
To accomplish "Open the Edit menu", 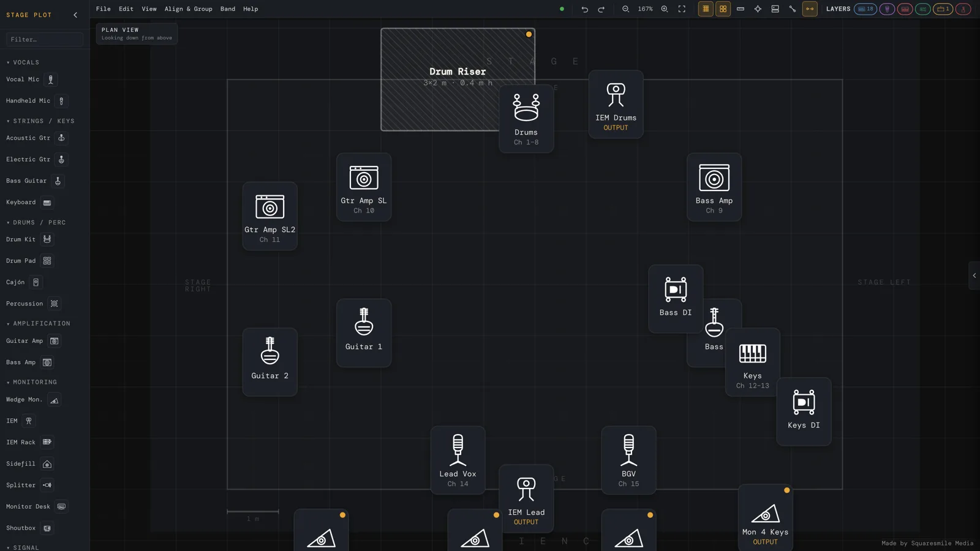I will pyautogui.click(x=126, y=9).
